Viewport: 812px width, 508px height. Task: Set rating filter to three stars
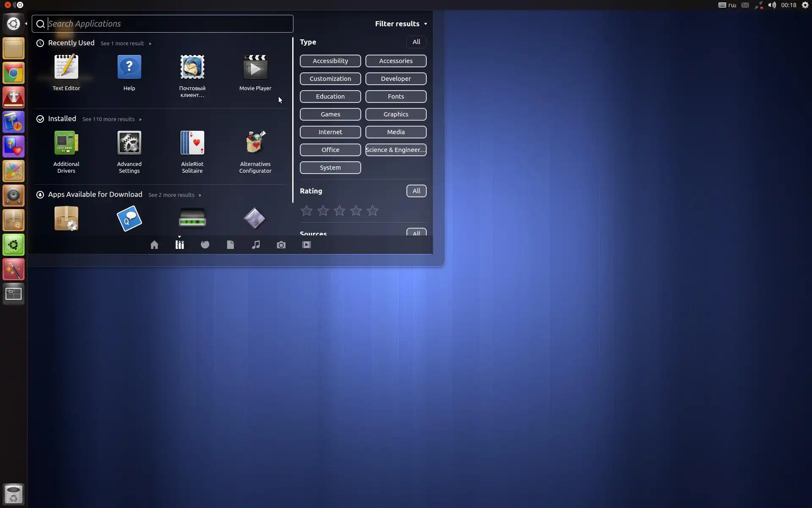(339, 211)
